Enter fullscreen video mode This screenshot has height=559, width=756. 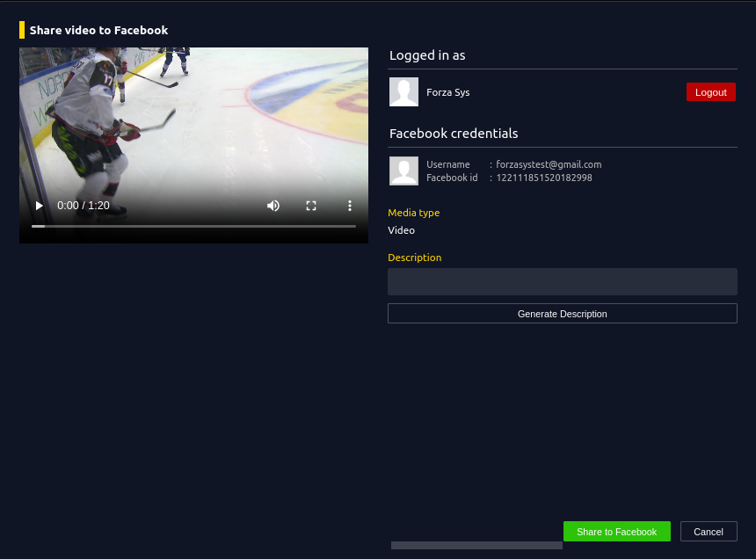coord(311,206)
